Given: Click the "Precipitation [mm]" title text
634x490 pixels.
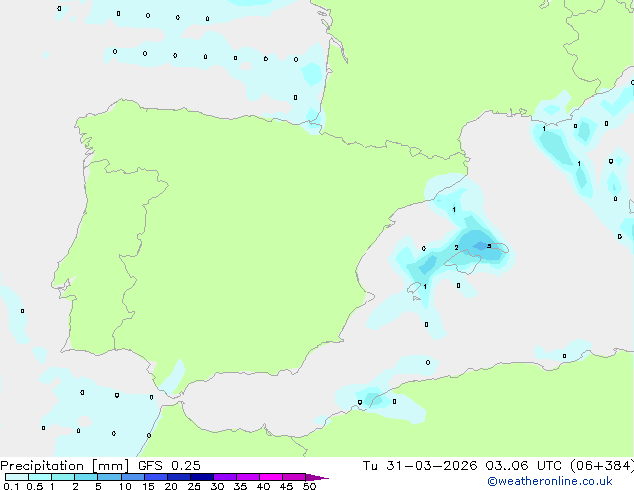Looking at the screenshot, I should click(65, 466).
